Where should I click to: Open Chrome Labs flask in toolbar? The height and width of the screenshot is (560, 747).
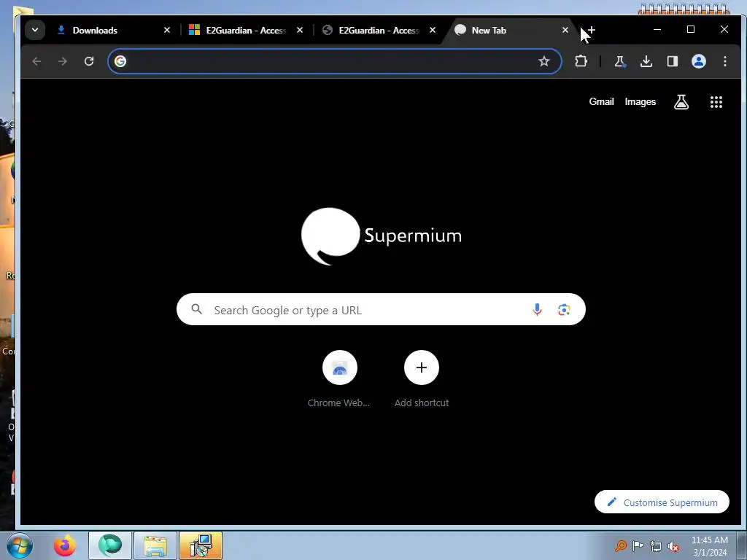click(x=620, y=61)
